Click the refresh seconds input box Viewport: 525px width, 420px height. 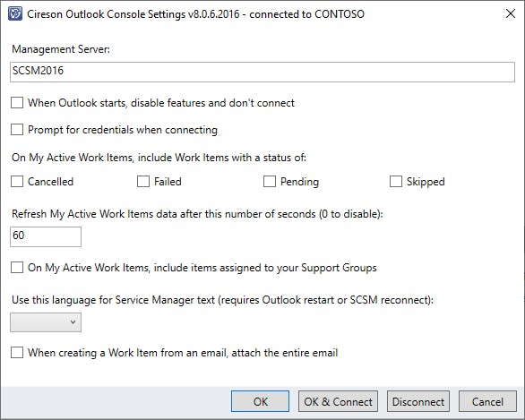pyautogui.click(x=46, y=236)
